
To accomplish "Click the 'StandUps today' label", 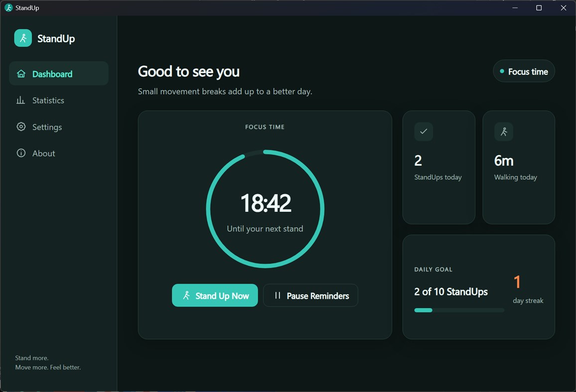I will click(x=438, y=177).
